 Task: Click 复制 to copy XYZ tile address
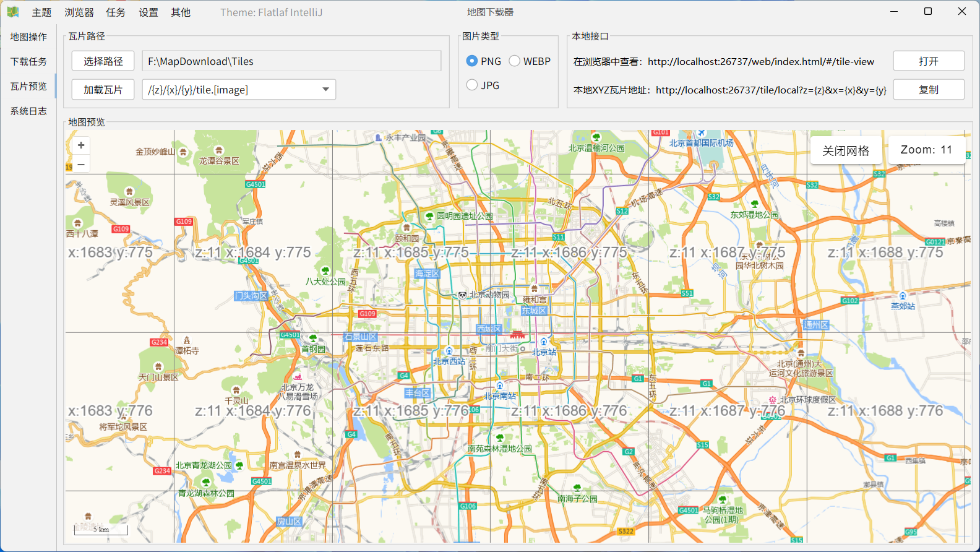[929, 90]
